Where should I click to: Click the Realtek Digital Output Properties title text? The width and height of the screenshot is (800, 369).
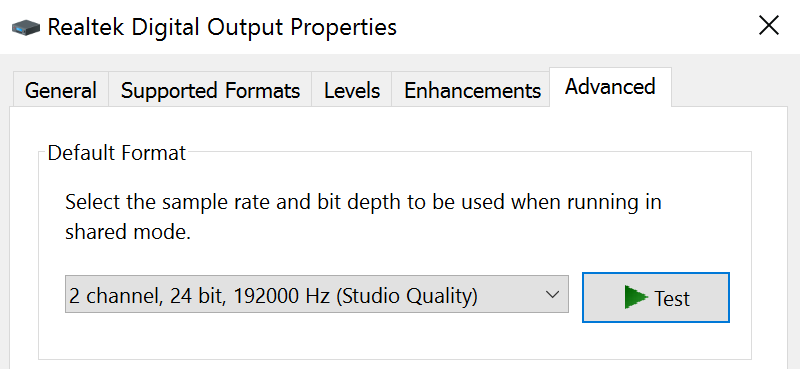222,27
